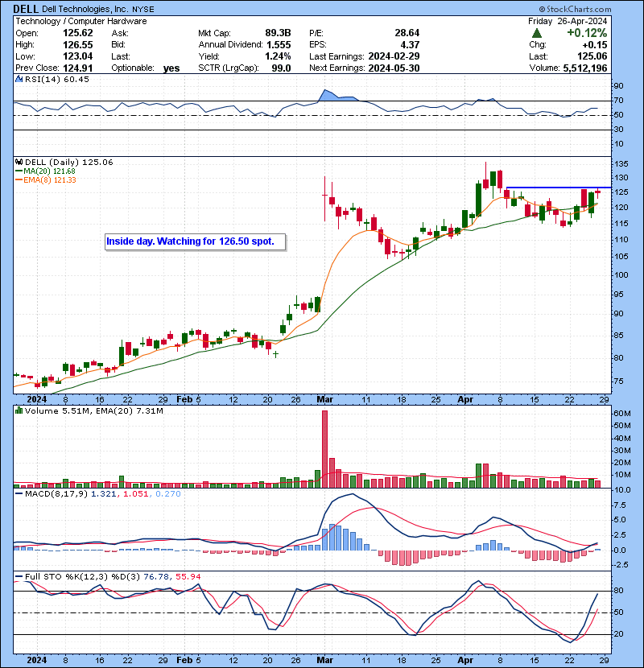Select the Technology / Computer Hardware sector text
Viewport: 644px width, 668px height.
coord(81,21)
